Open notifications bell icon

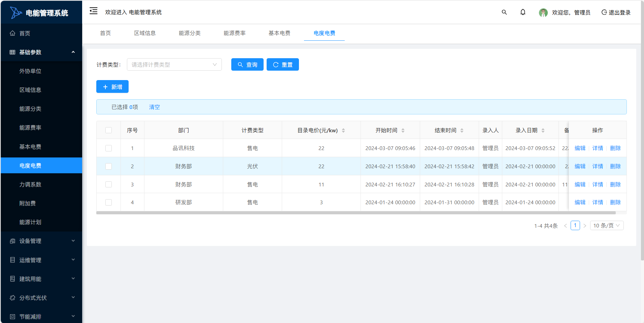[523, 12]
